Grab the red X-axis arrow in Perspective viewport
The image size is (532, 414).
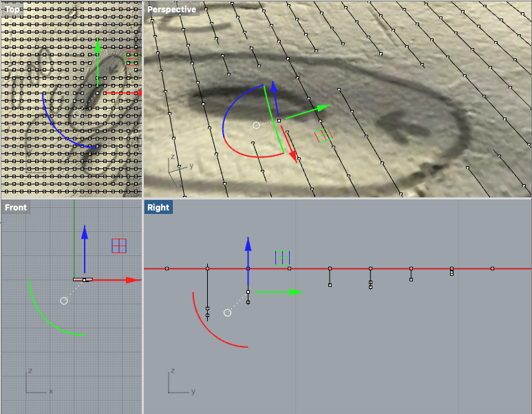(289, 144)
